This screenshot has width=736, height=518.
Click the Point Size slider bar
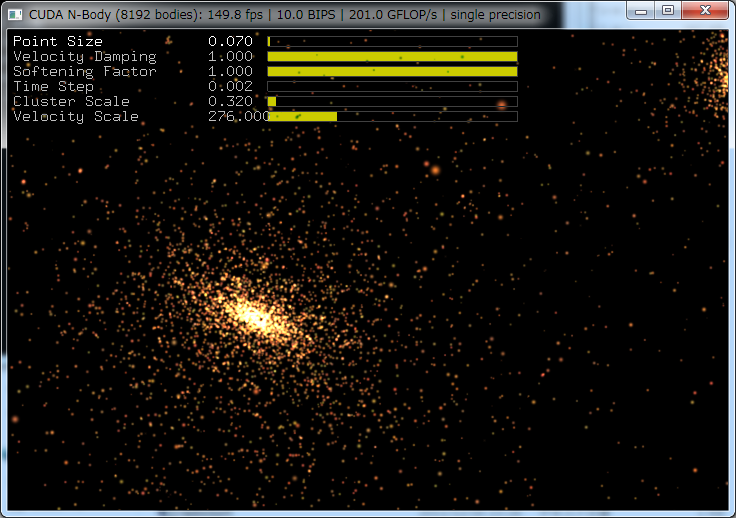point(392,42)
